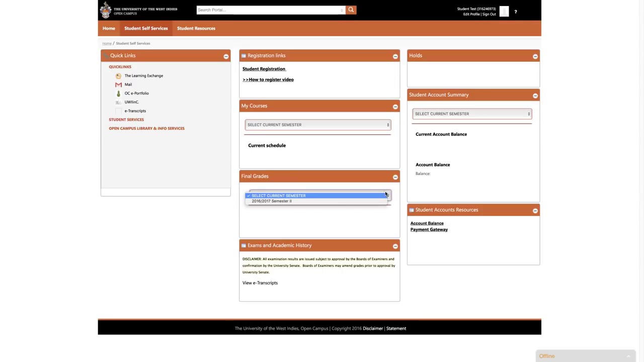The image size is (644, 362).
Task: Open the footer Statement link
Action: [396, 329]
